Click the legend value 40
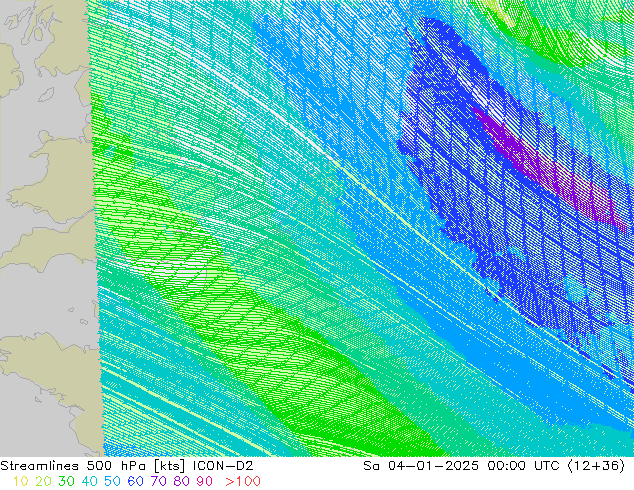 89,482
